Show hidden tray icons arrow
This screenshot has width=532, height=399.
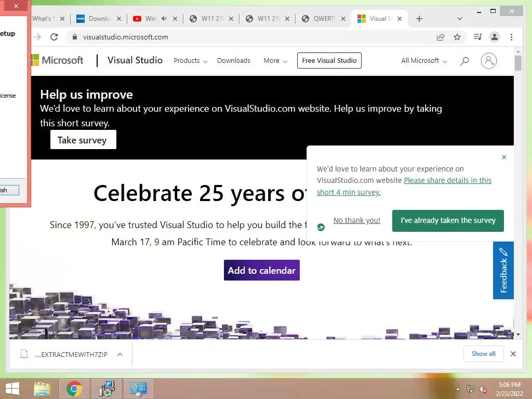(458, 389)
